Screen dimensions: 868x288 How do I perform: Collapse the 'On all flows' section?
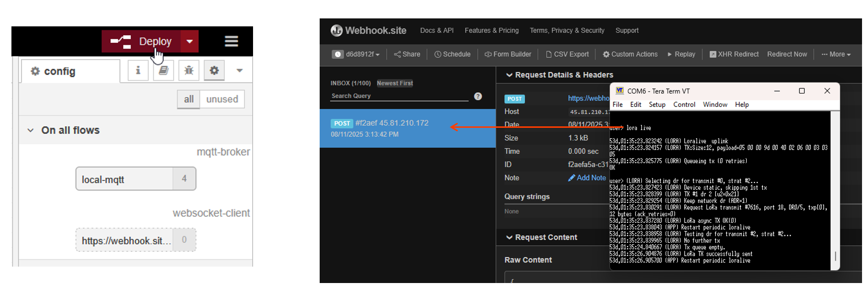pyautogui.click(x=31, y=130)
